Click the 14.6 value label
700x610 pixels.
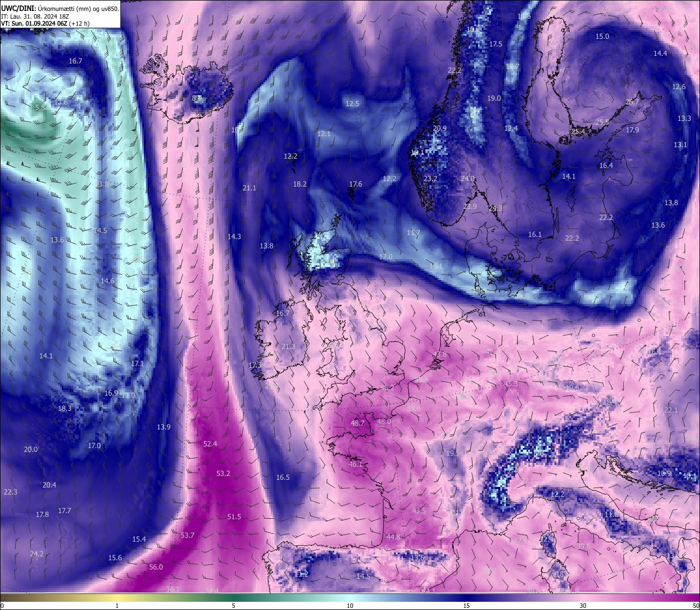[x=107, y=281]
